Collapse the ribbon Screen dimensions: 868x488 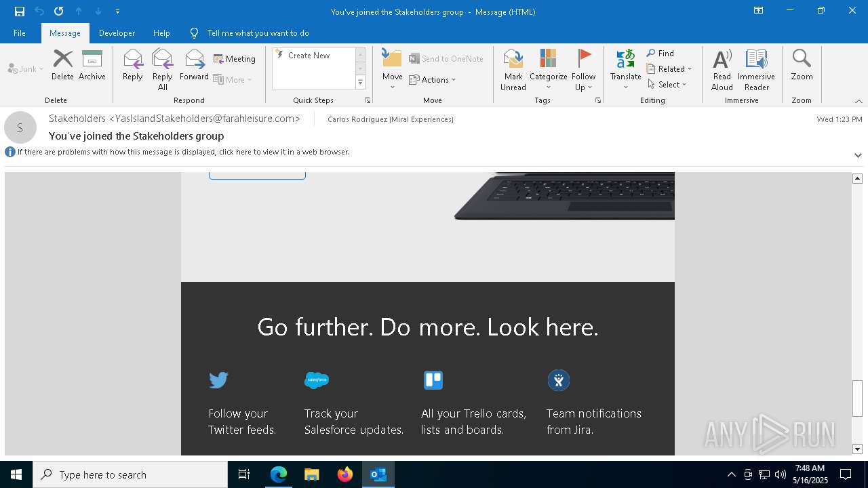[859, 101]
